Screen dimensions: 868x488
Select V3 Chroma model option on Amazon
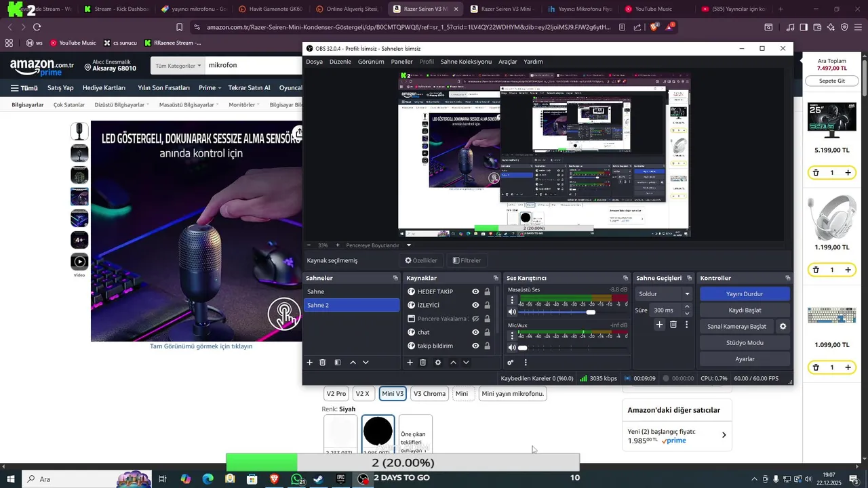[x=430, y=394]
